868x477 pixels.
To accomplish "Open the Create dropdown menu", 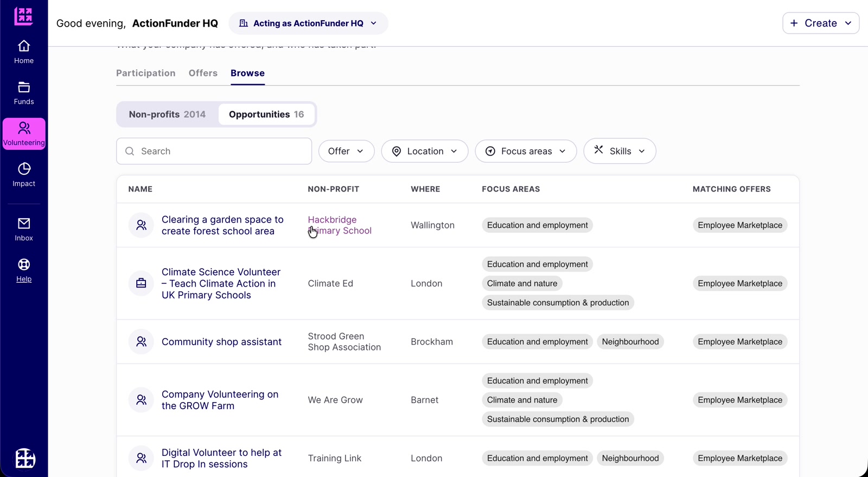I will click(821, 23).
